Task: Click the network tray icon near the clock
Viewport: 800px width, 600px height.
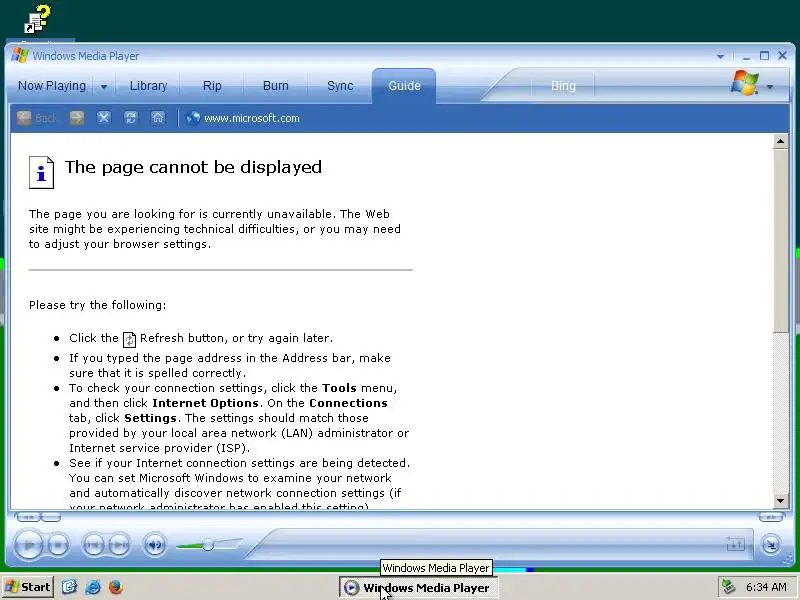Action: click(729, 587)
